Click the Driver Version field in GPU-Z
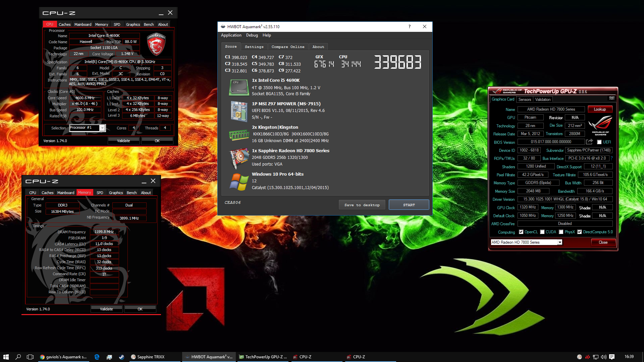This screenshot has height=362, width=644. tap(565, 199)
